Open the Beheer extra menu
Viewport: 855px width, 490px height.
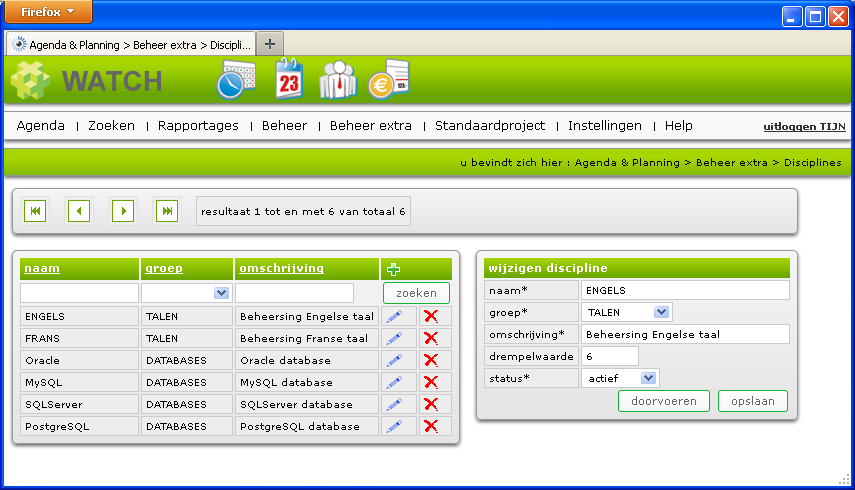click(371, 125)
